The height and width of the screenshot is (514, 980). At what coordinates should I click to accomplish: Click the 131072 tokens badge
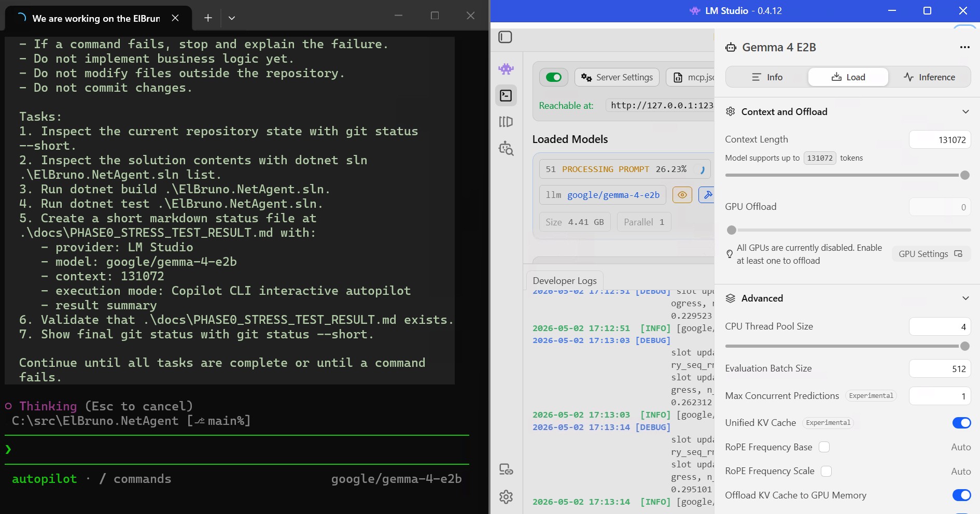[x=820, y=158]
